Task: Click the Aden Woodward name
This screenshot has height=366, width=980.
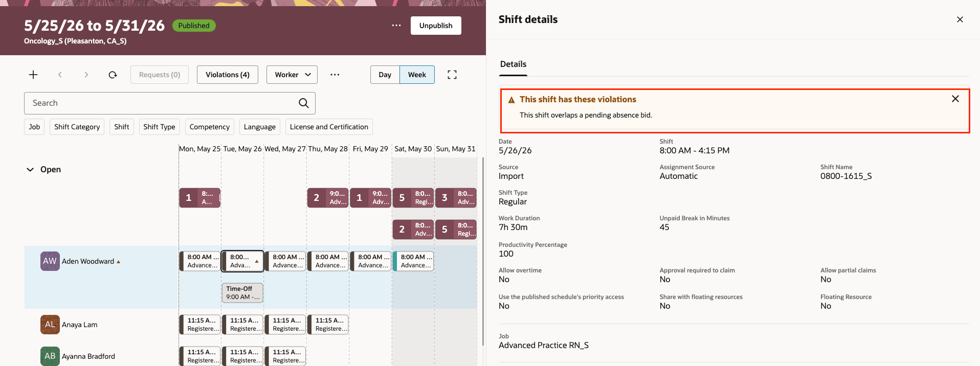Action: [88, 261]
